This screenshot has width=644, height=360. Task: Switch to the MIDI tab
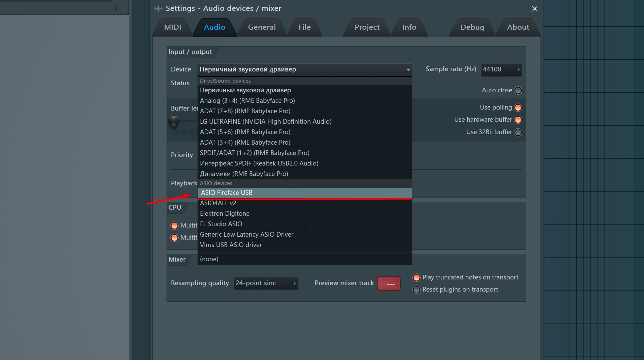(173, 27)
